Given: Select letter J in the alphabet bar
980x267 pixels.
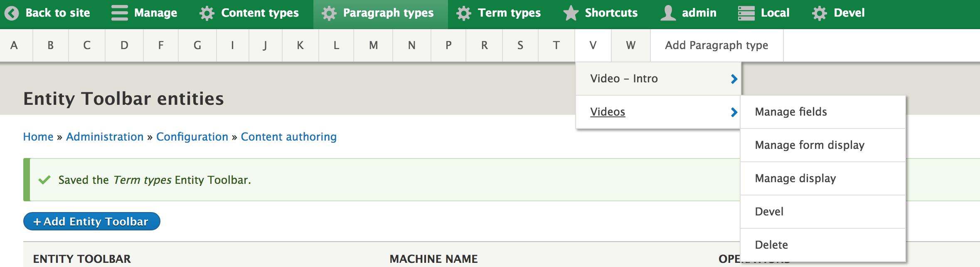Looking at the screenshot, I should coord(266,45).
